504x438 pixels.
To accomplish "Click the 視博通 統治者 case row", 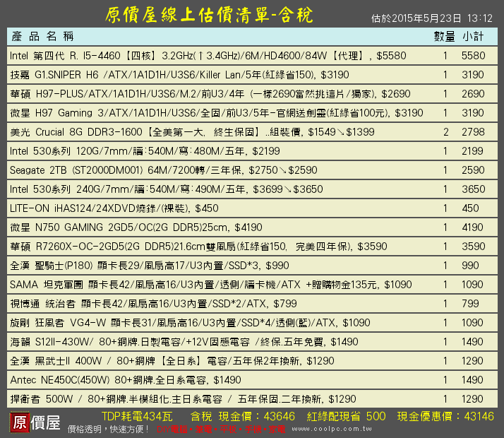I will (x=252, y=304).
